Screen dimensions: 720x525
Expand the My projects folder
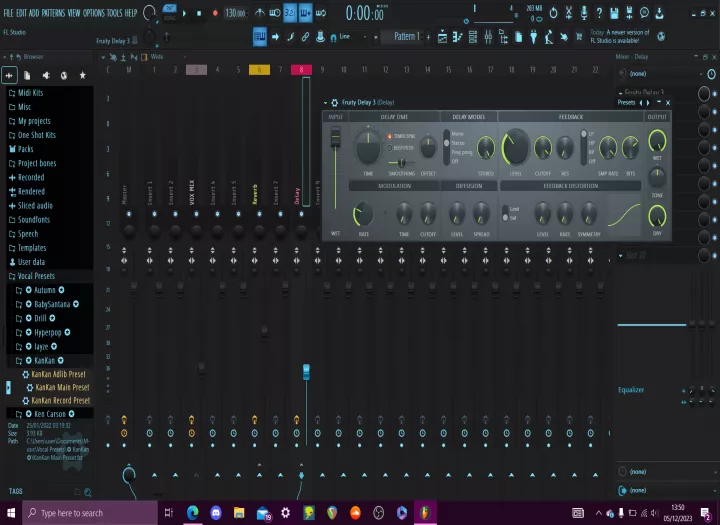[x=30, y=121]
